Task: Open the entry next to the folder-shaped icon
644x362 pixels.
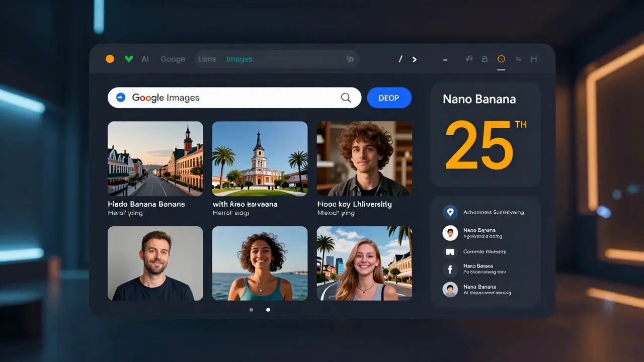Action: point(485,251)
